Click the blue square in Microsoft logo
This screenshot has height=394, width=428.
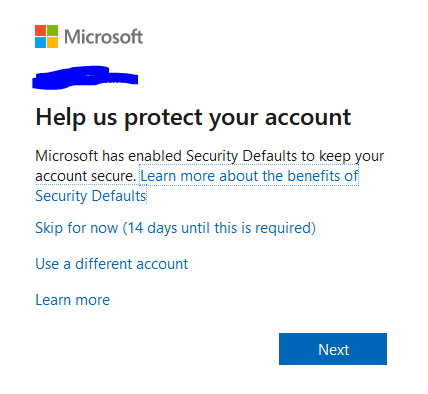[40, 42]
